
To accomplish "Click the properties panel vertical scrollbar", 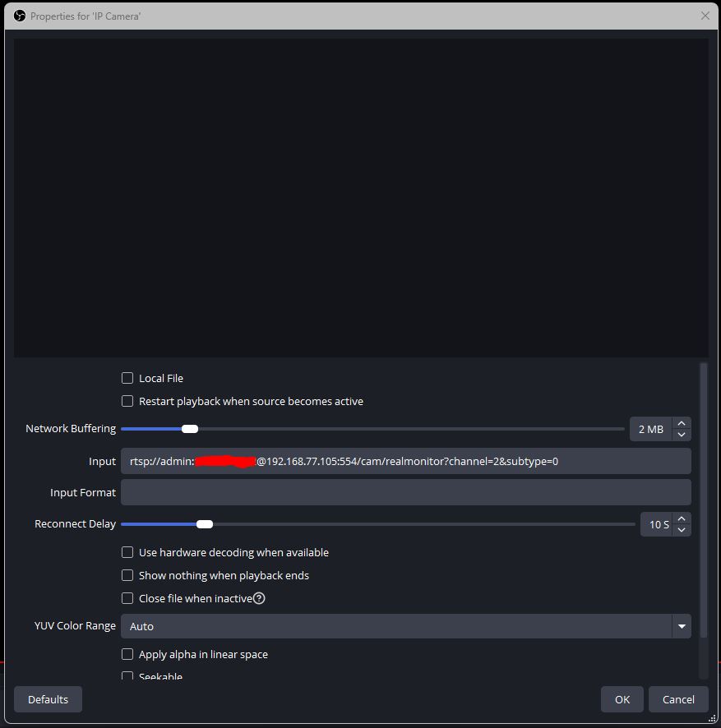I will [x=704, y=500].
